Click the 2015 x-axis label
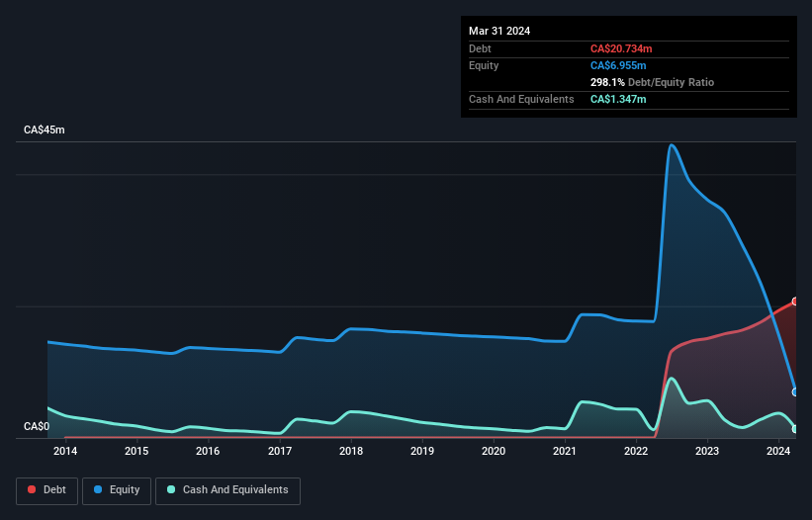The height and width of the screenshot is (520, 812). pos(136,451)
